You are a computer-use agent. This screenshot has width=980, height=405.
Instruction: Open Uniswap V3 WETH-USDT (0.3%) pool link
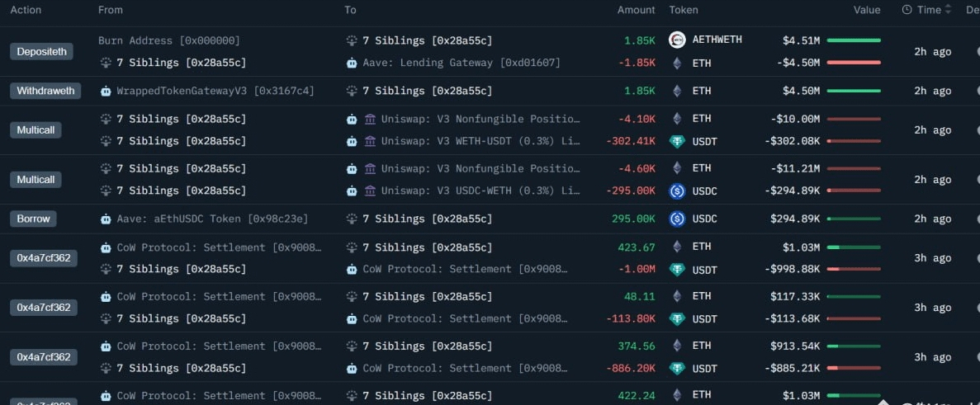pyautogui.click(x=481, y=141)
